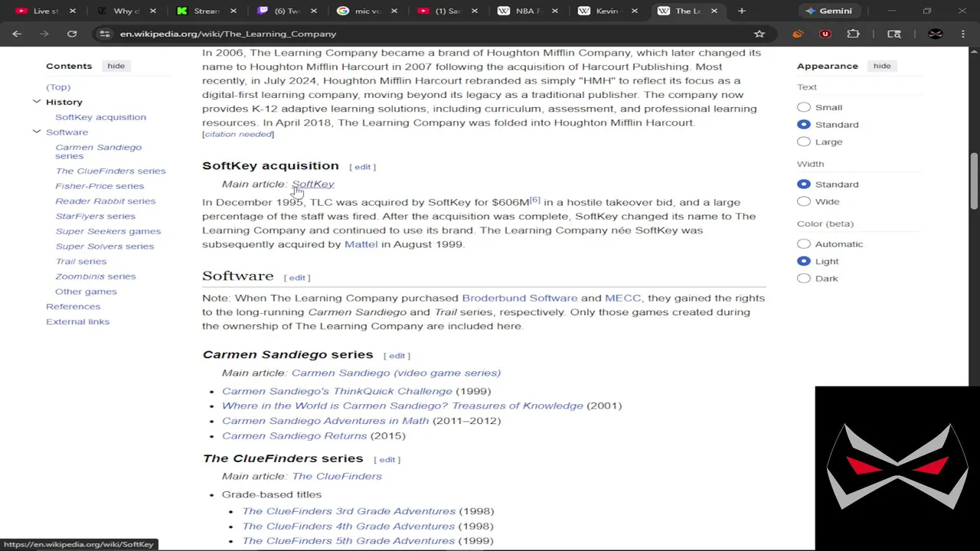The height and width of the screenshot is (551, 980).
Task: Open Carmen Sandiego Returns link
Action: click(x=294, y=435)
